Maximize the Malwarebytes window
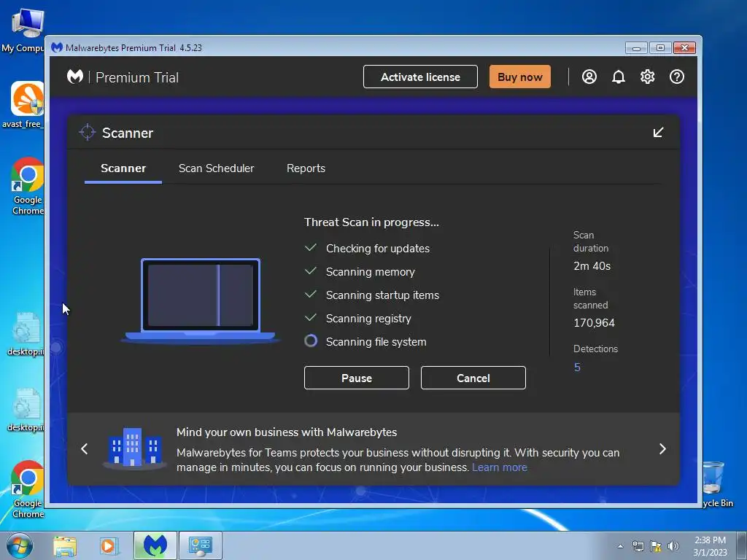Screen dimensions: 747x560 click(x=660, y=47)
